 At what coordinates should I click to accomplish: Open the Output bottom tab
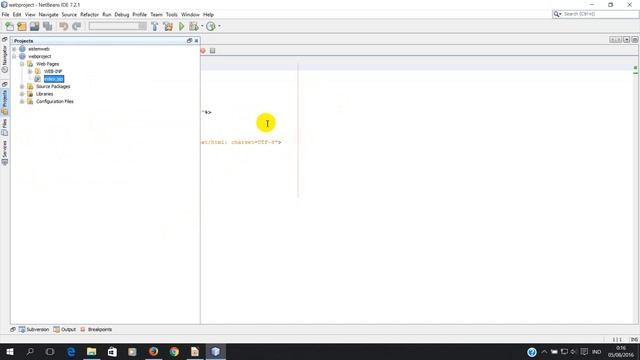[64, 329]
